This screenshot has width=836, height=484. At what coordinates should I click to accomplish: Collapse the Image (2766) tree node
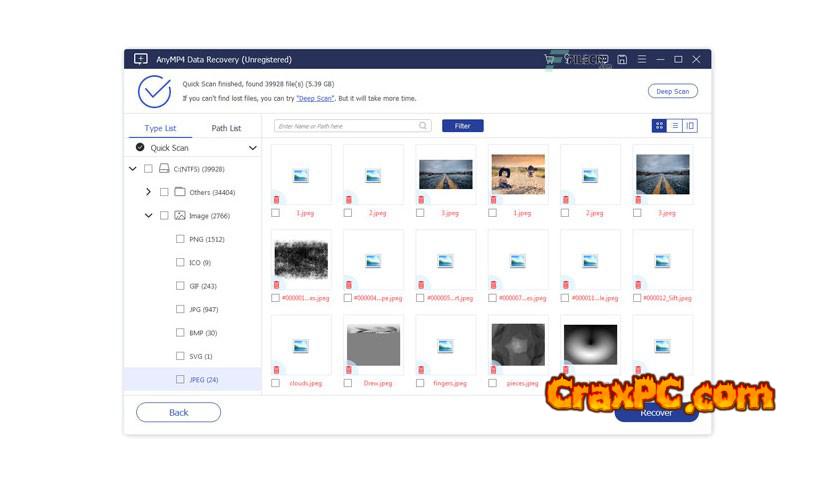(148, 215)
